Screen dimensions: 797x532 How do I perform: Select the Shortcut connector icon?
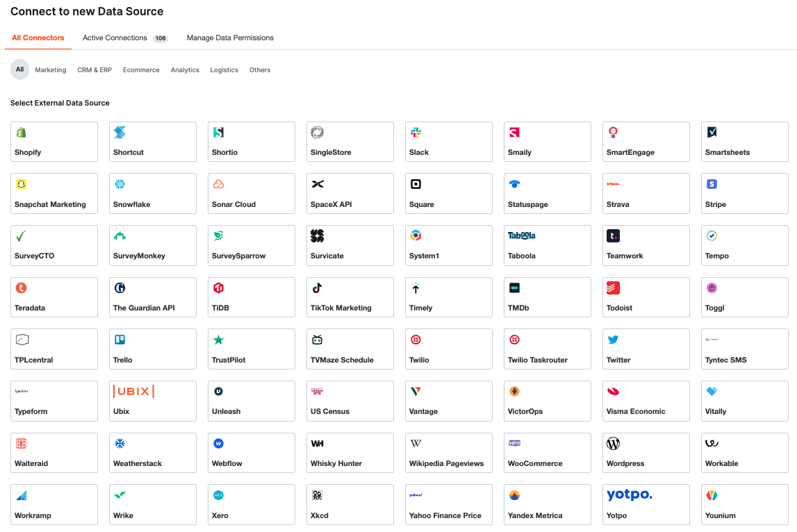pyautogui.click(x=120, y=133)
